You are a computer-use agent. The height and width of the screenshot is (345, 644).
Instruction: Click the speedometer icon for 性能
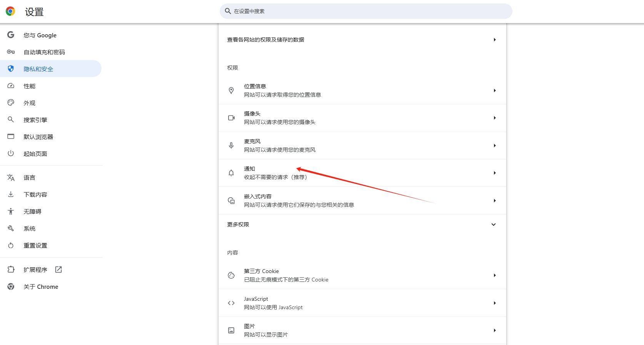pos(11,86)
